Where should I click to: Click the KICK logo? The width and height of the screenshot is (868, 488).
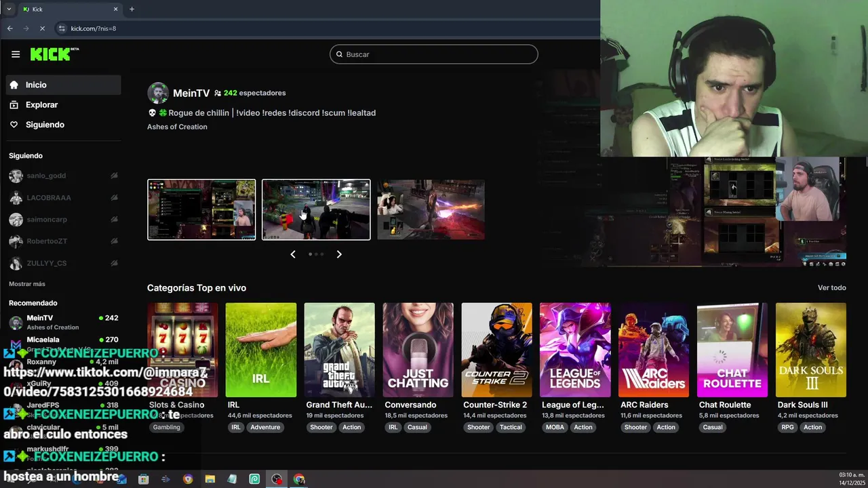[54, 54]
